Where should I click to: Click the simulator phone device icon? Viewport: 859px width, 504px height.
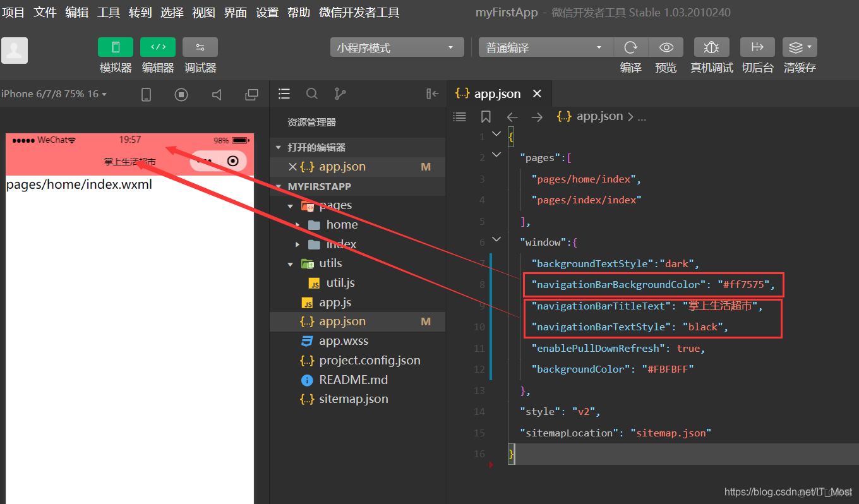click(146, 95)
